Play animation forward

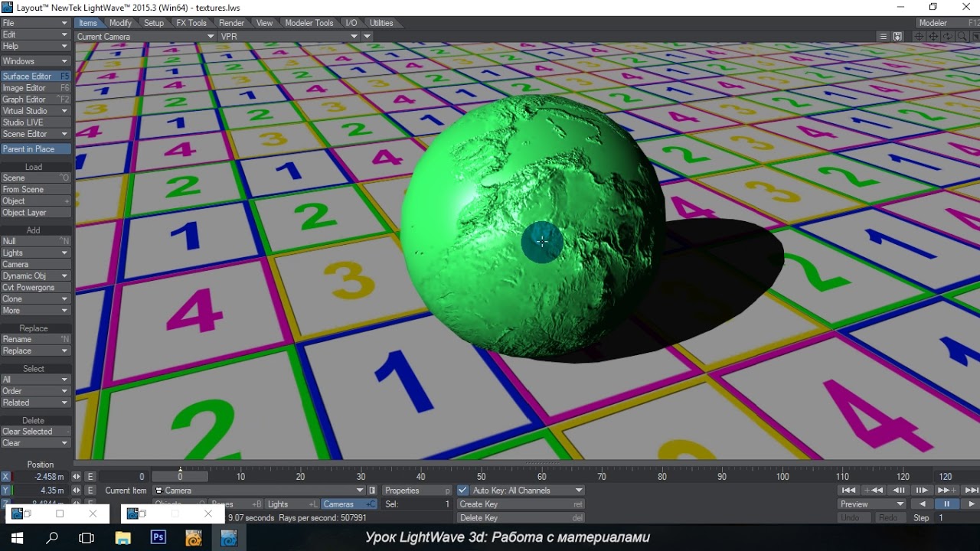(x=971, y=504)
